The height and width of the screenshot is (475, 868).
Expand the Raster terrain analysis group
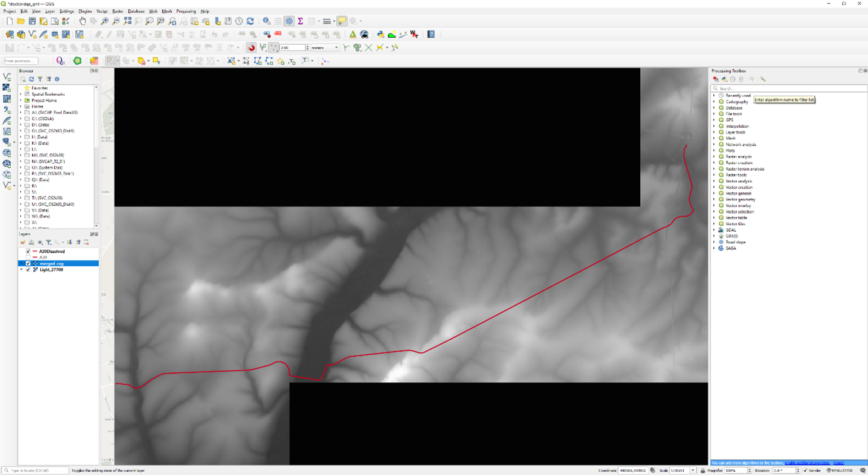[x=714, y=169]
